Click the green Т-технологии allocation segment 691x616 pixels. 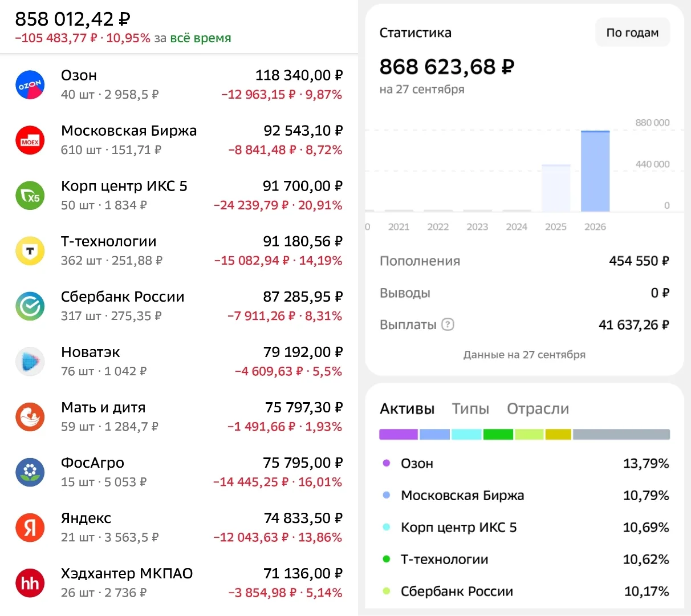pos(498,435)
